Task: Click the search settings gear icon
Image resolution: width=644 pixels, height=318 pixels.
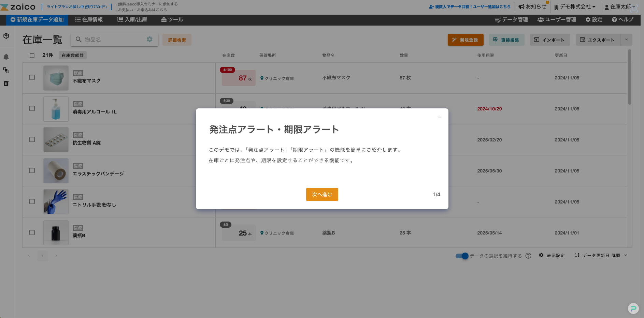Action: tap(149, 40)
